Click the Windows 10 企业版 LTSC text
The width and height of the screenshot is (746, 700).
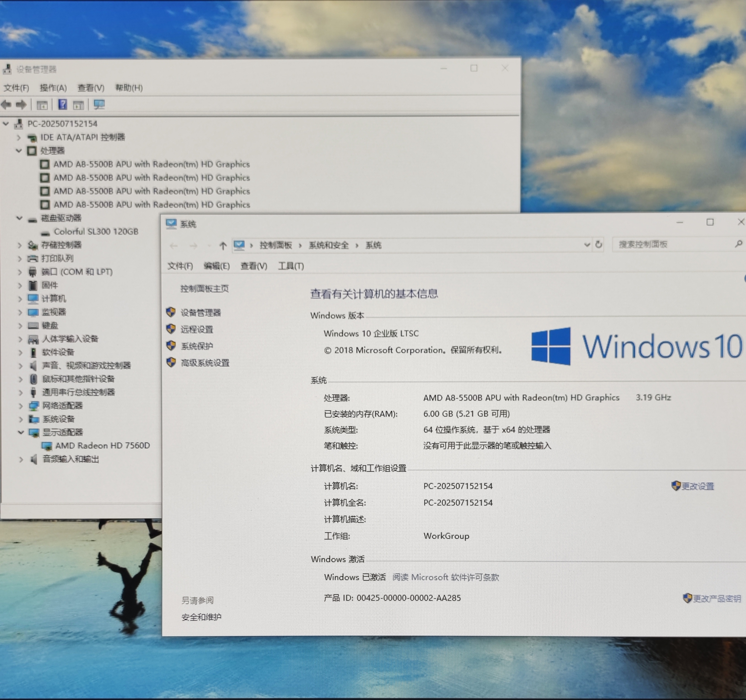[371, 333]
